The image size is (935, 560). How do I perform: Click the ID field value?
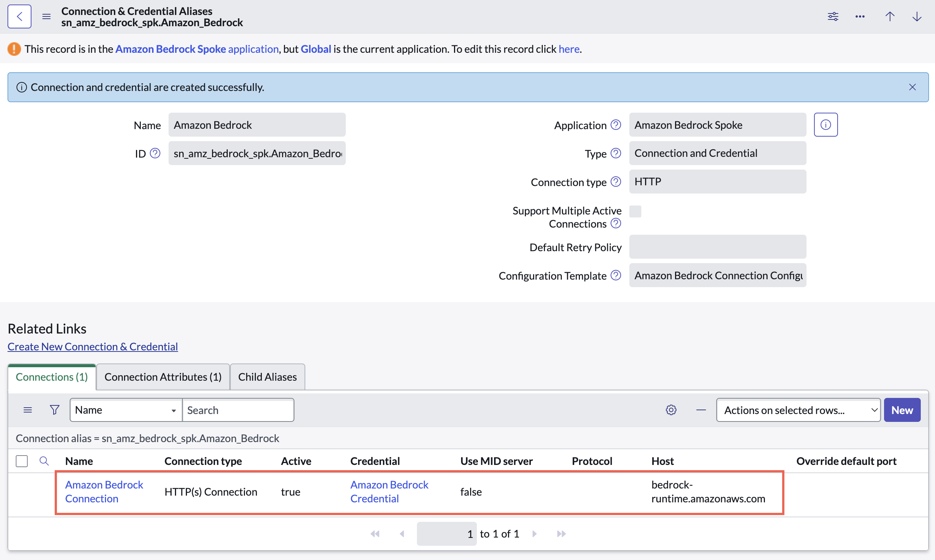tap(257, 153)
